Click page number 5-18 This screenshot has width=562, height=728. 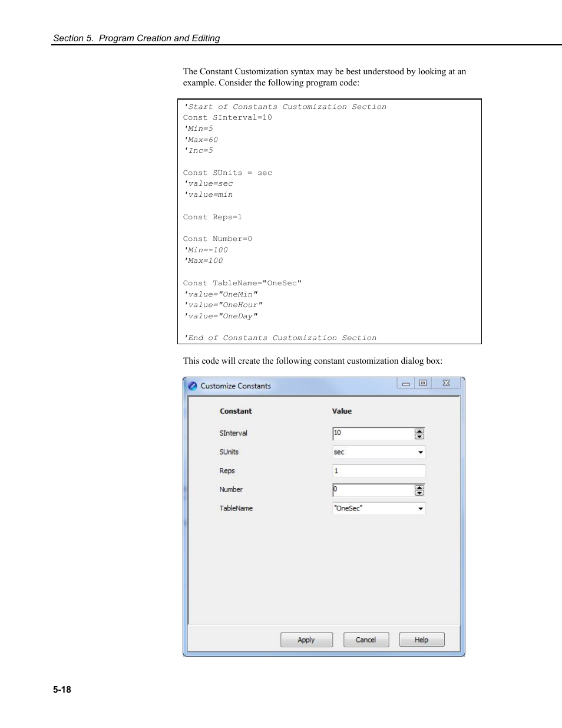[x=62, y=690]
